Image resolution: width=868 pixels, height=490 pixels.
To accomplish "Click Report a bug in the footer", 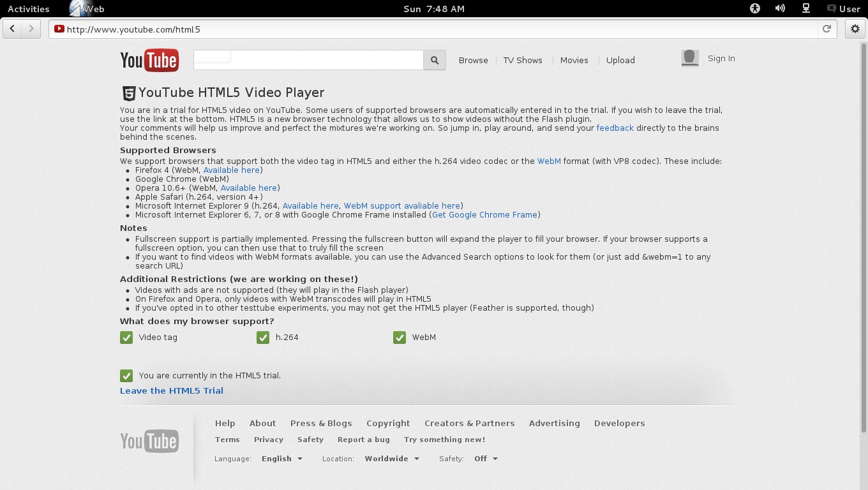I will (x=364, y=440).
